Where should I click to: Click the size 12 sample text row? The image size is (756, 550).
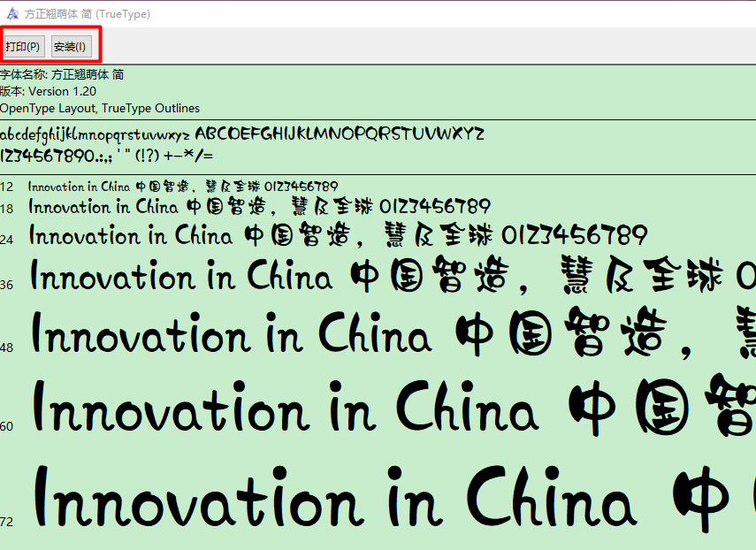183,187
